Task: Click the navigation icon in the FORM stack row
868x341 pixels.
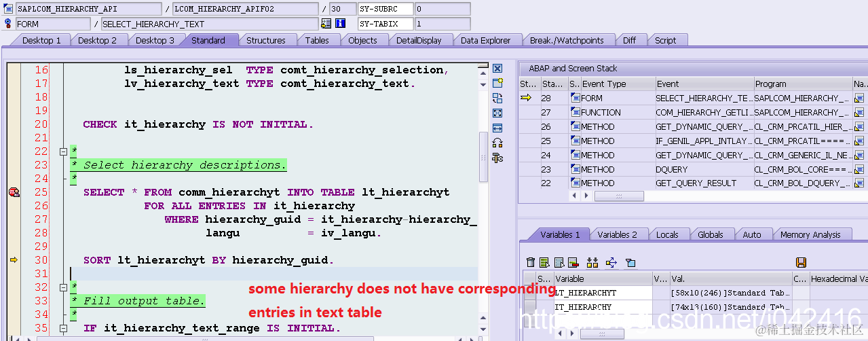Action: (x=861, y=98)
